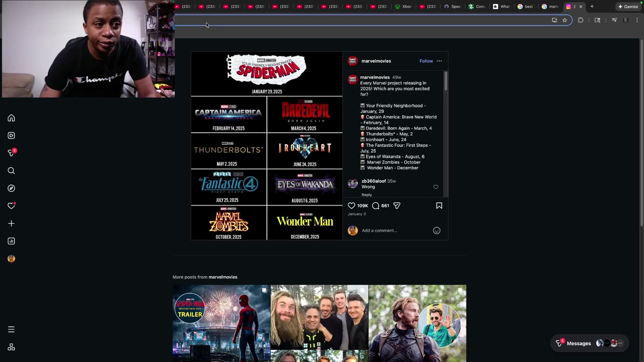
Task: Open a new browser tab
Action: point(592,7)
